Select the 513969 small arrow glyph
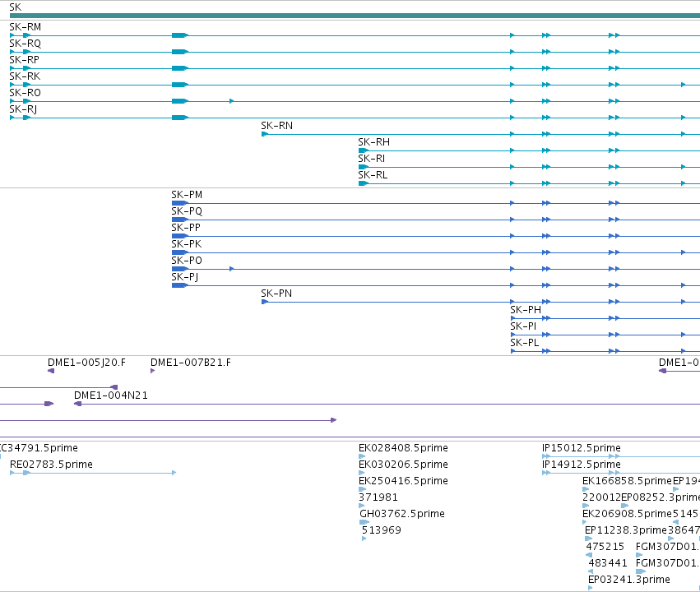700x592 pixels. pyautogui.click(x=364, y=539)
